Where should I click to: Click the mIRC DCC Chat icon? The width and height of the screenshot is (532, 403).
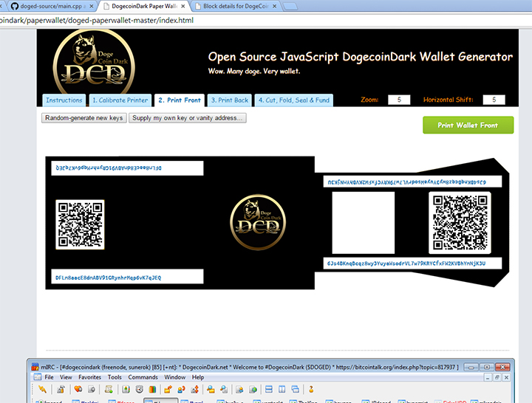point(182,390)
